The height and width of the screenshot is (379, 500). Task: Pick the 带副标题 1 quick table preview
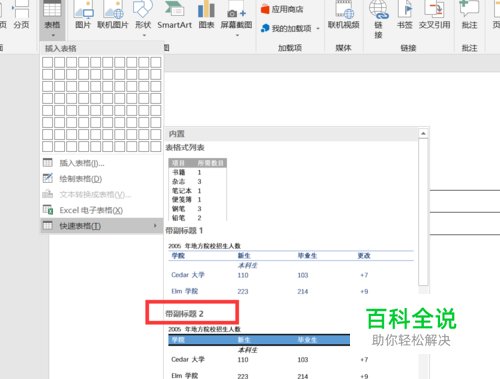tap(291, 268)
